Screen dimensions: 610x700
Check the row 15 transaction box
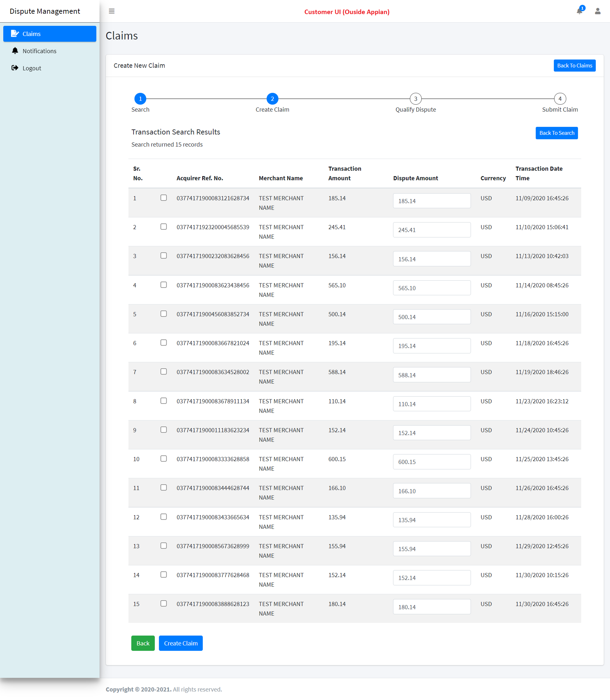tap(164, 604)
